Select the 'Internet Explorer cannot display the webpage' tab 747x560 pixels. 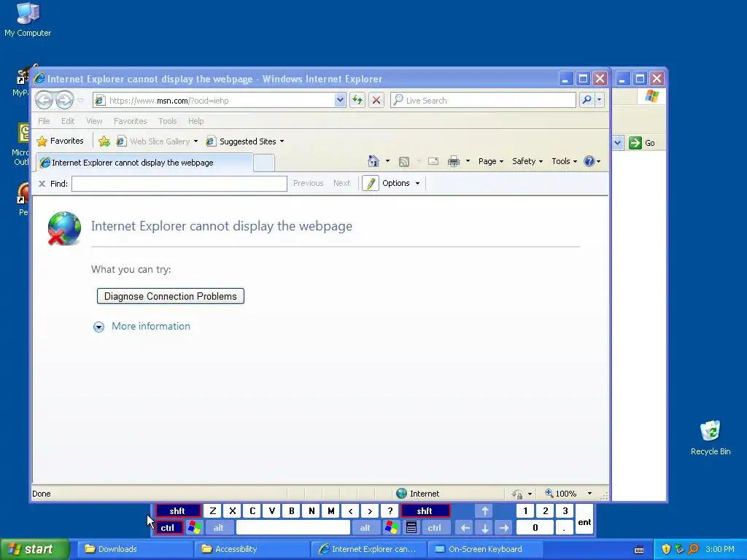[x=144, y=163]
